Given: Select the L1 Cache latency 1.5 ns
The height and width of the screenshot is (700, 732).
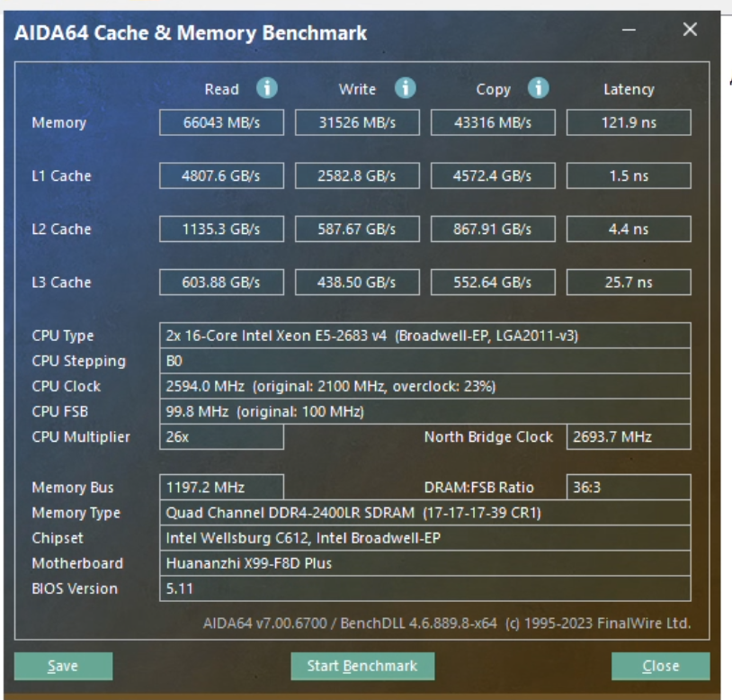Looking at the screenshot, I should pyautogui.click(x=629, y=175).
